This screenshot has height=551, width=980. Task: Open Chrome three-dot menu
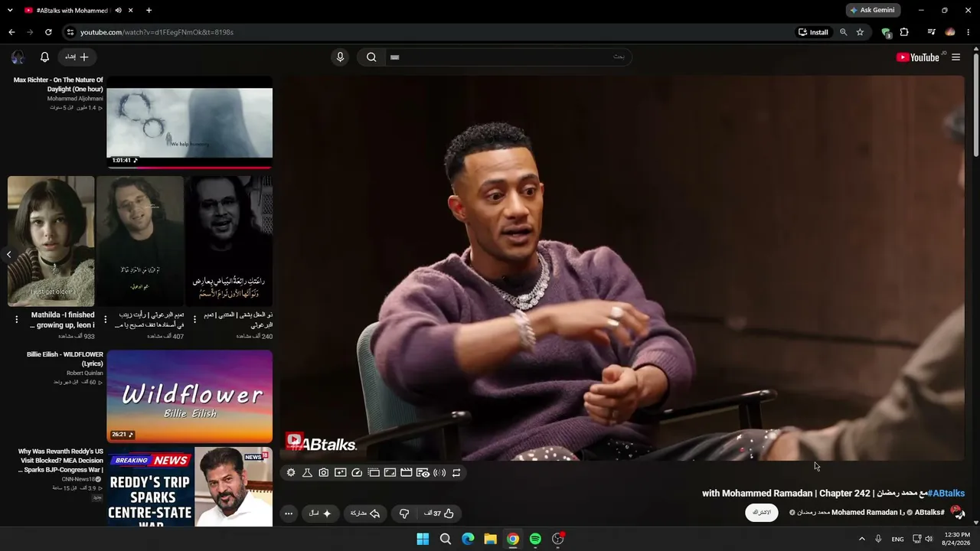pos(969,32)
